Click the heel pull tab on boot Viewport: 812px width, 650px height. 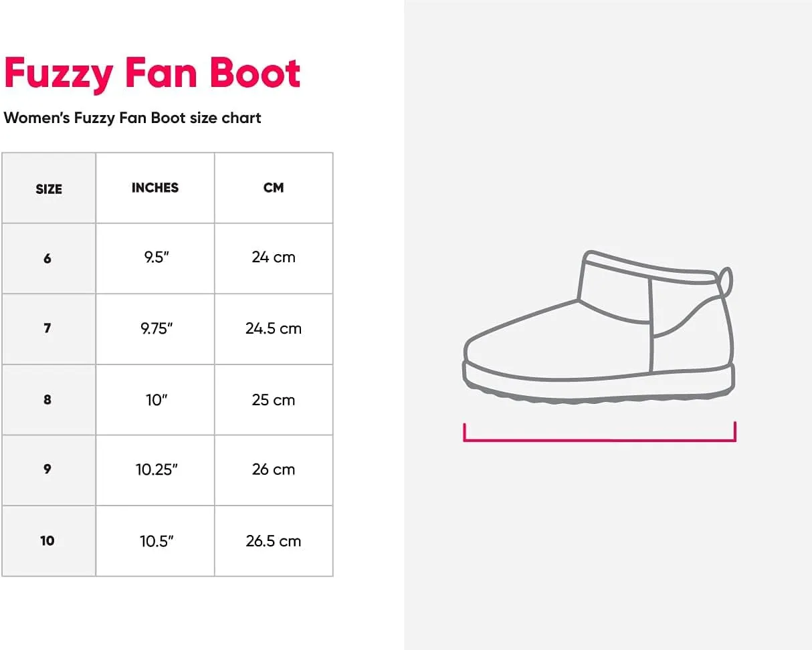[726, 282]
